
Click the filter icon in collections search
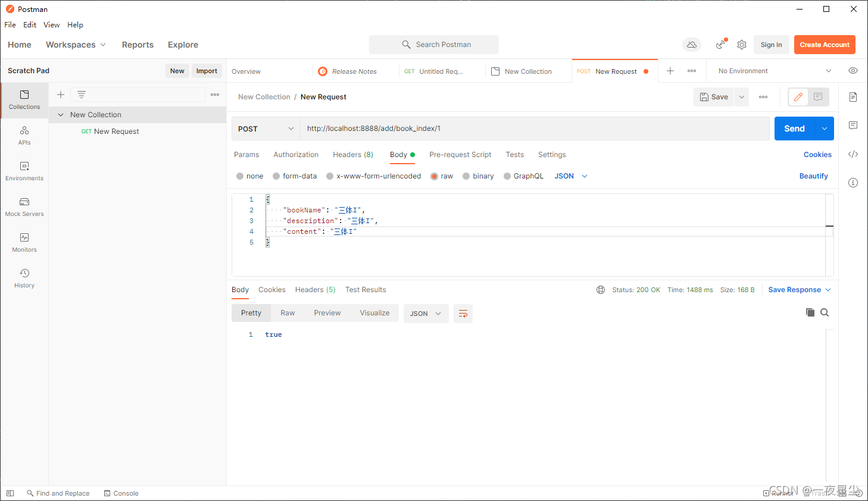click(82, 95)
